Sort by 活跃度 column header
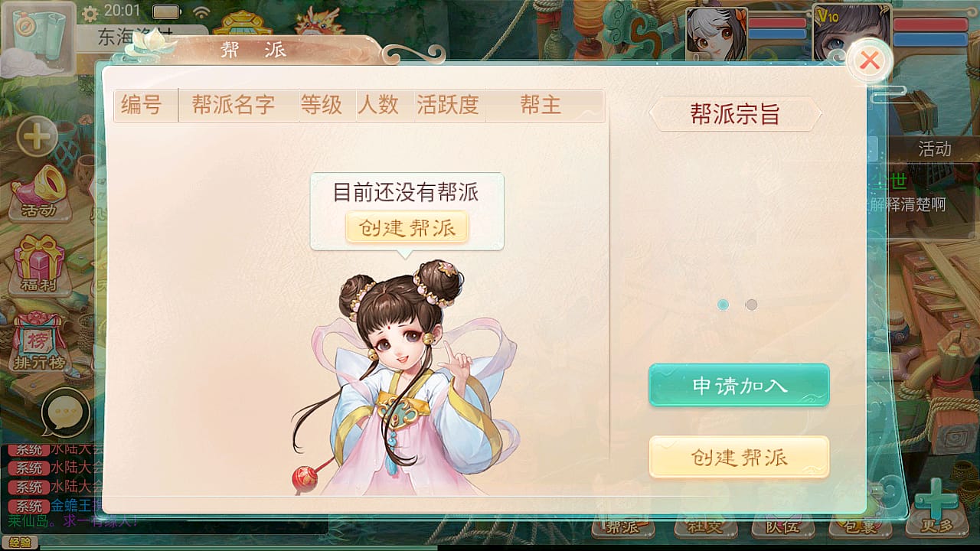The width and height of the screenshot is (980, 551). click(x=448, y=106)
